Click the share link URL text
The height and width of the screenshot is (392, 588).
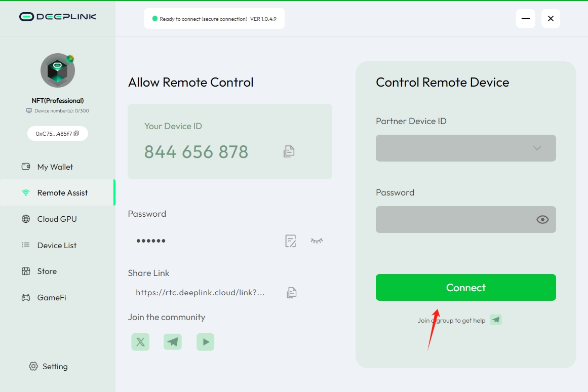tap(200, 293)
